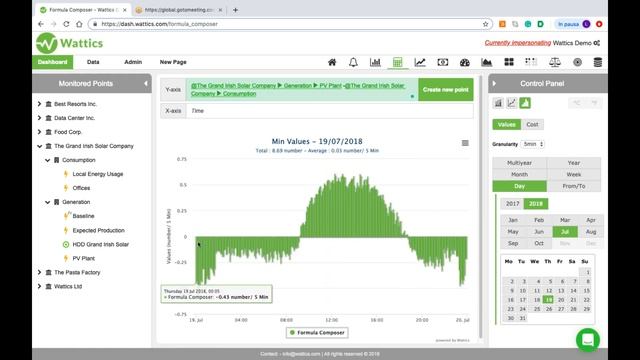The image size is (640, 360).
Task: Toggle the Formula Composer legend entry
Action: (x=317, y=333)
